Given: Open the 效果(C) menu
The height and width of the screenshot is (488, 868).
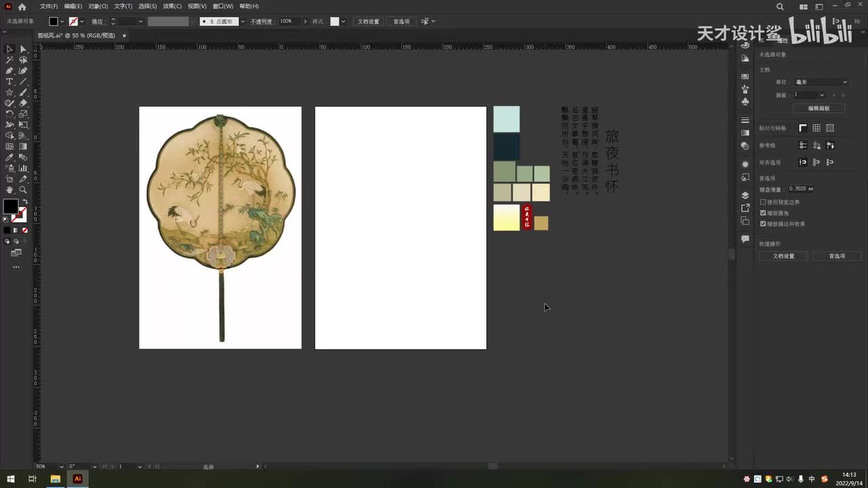Looking at the screenshot, I should (172, 6).
